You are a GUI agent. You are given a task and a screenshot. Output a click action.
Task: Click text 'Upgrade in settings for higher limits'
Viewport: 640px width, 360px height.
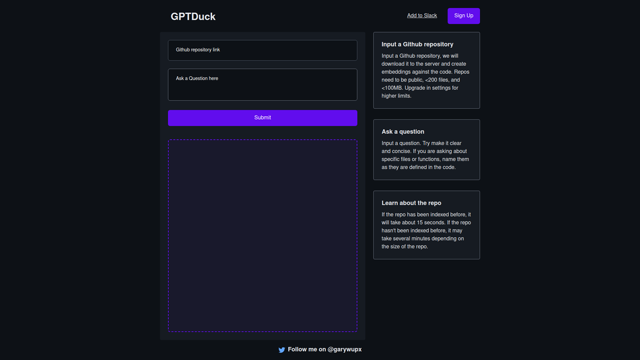coord(420,92)
